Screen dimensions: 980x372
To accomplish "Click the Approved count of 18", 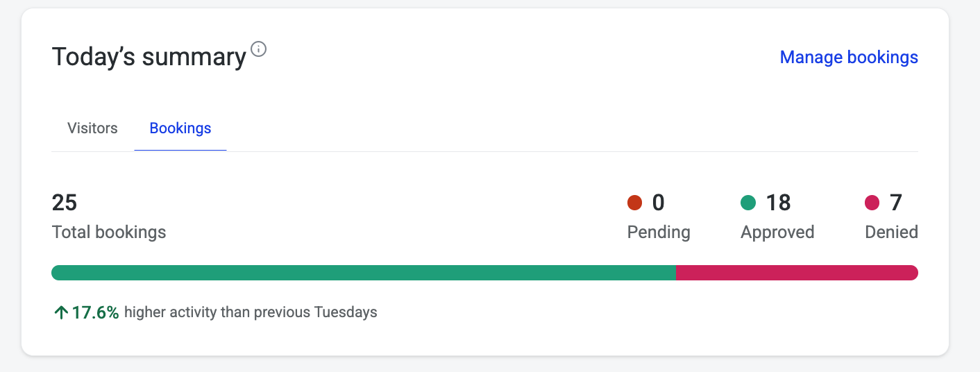I will click(778, 203).
